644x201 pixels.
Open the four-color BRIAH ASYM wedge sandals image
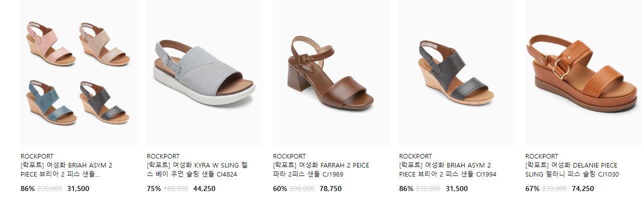tap(79, 73)
